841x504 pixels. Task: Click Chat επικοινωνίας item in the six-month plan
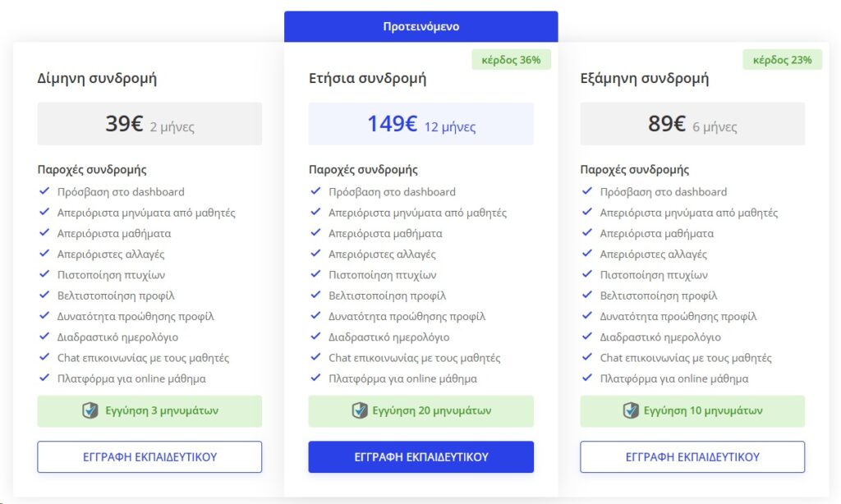(686, 358)
